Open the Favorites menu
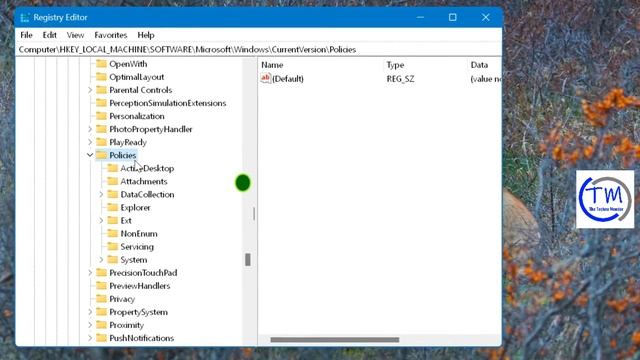 pos(111,35)
